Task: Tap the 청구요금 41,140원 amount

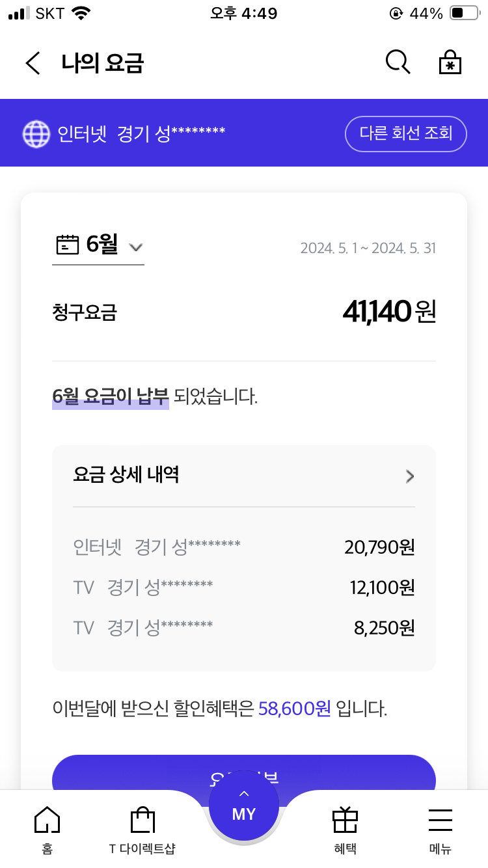Action: click(x=388, y=312)
